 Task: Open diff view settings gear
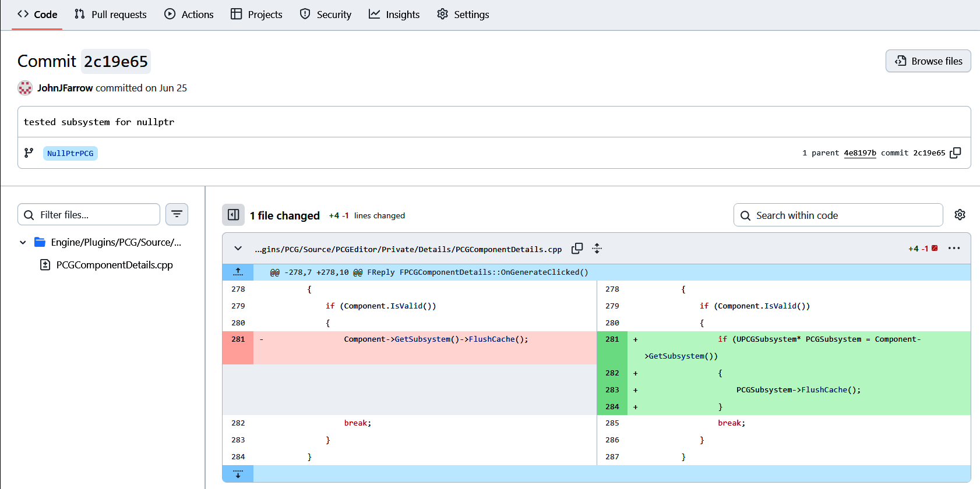click(960, 215)
